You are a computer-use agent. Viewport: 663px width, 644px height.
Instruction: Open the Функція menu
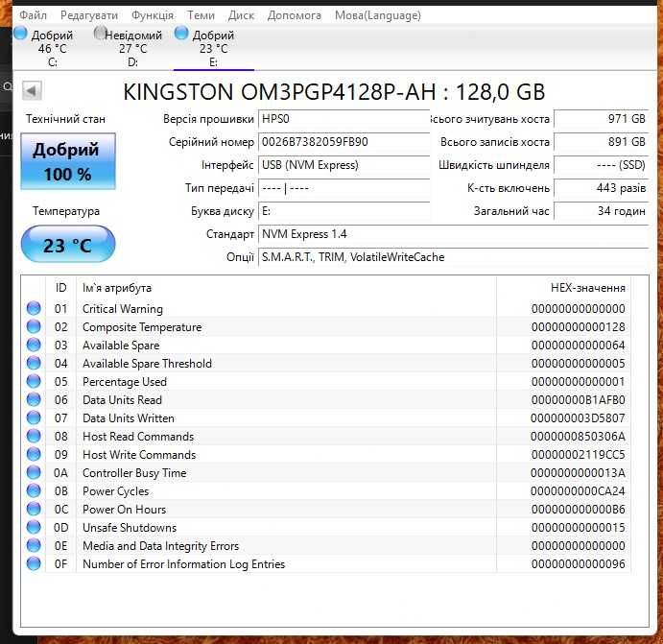[x=153, y=15]
